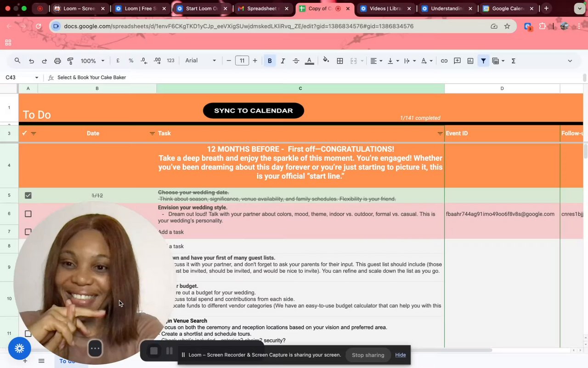The image size is (588, 368).
Task: Switch to the Loom | Free Screen tab
Action: pos(140,8)
